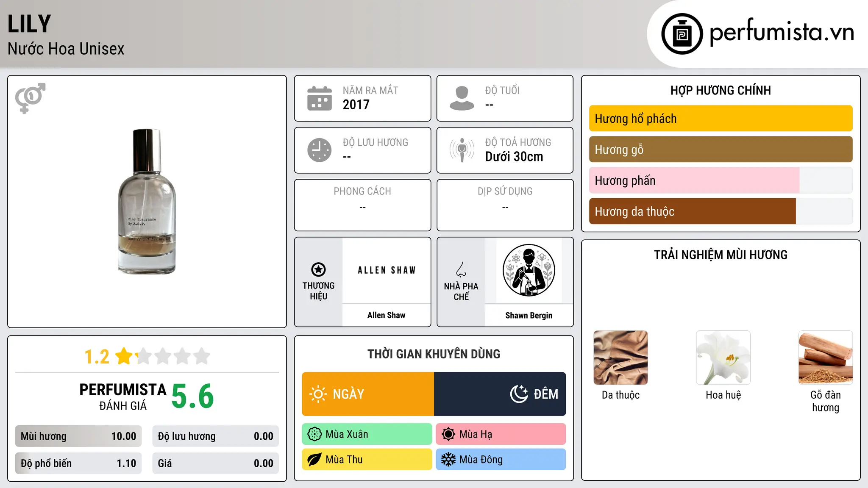Click the flower icon for Mùa Xuân
868x488 pixels.
coord(314,434)
